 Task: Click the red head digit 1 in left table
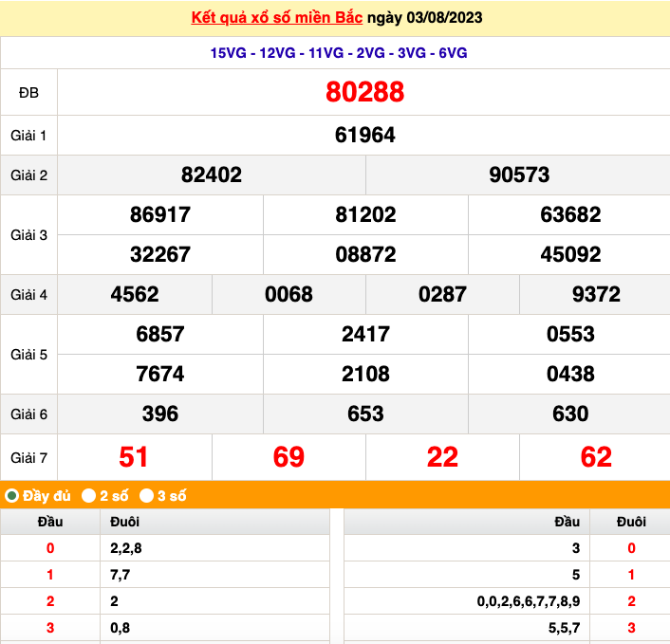[x=50, y=575]
